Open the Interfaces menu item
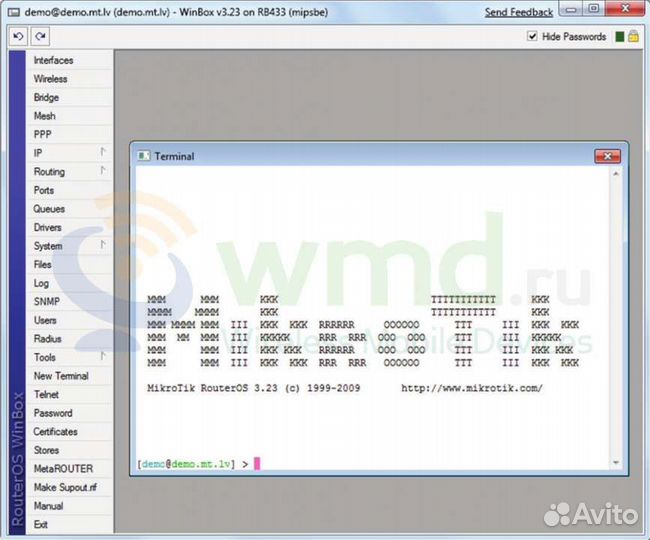The width and height of the screenshot is (650, 540). [69, 61]
